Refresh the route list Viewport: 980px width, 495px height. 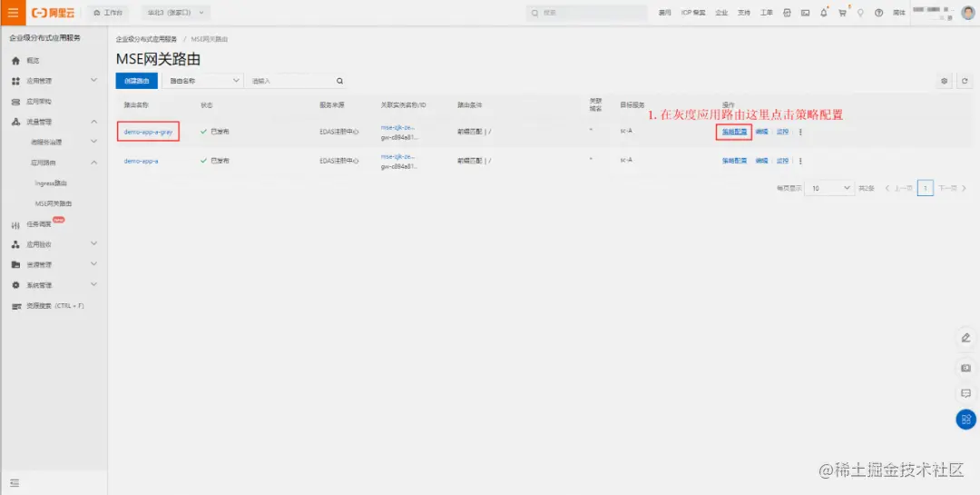[965, 81]
